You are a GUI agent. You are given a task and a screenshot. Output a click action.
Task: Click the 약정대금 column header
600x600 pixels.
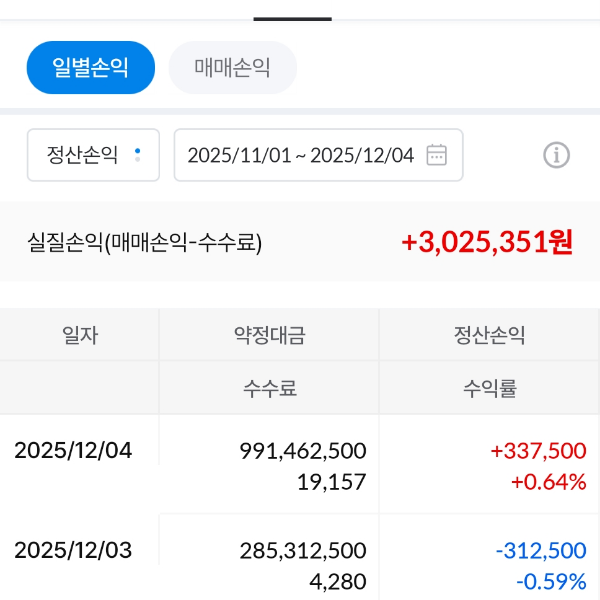[x=269, y=336]
